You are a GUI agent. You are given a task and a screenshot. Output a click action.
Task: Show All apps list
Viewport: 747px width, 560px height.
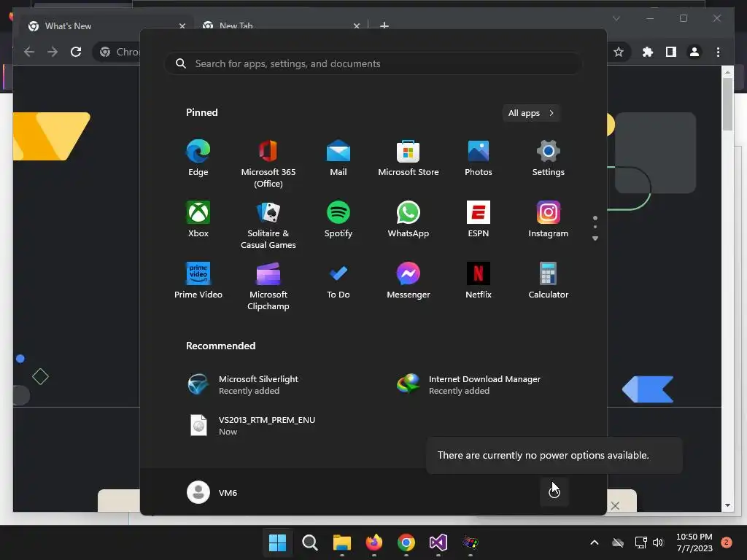coord(531,113)
